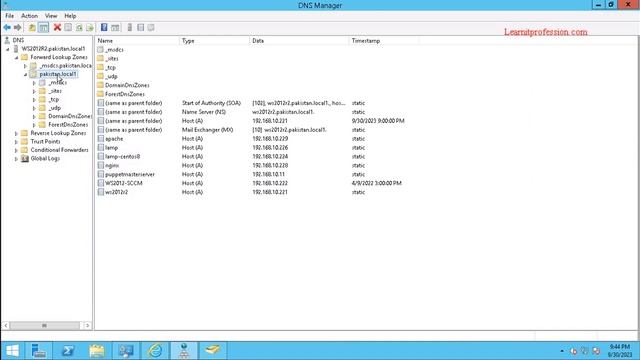The image size is (640, 360).
Task: Select the WS2012-SCCM host record
Action: tap(124, 183)
